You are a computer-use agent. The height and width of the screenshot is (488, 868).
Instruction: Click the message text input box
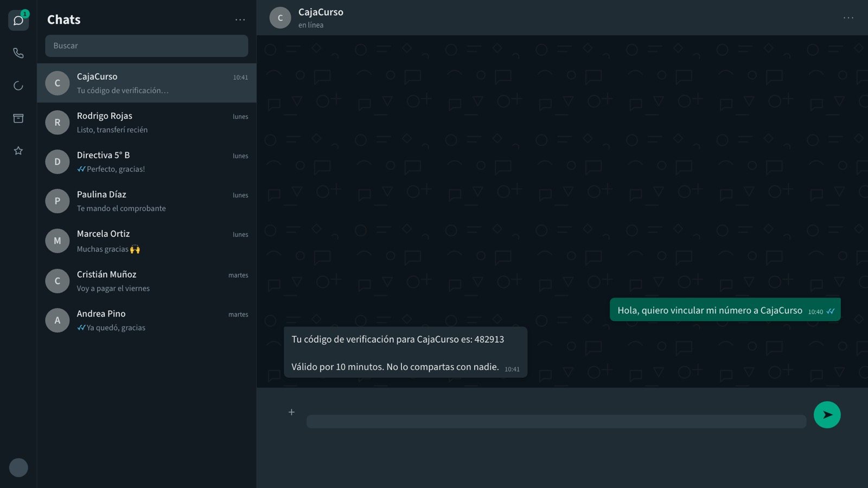556,421
